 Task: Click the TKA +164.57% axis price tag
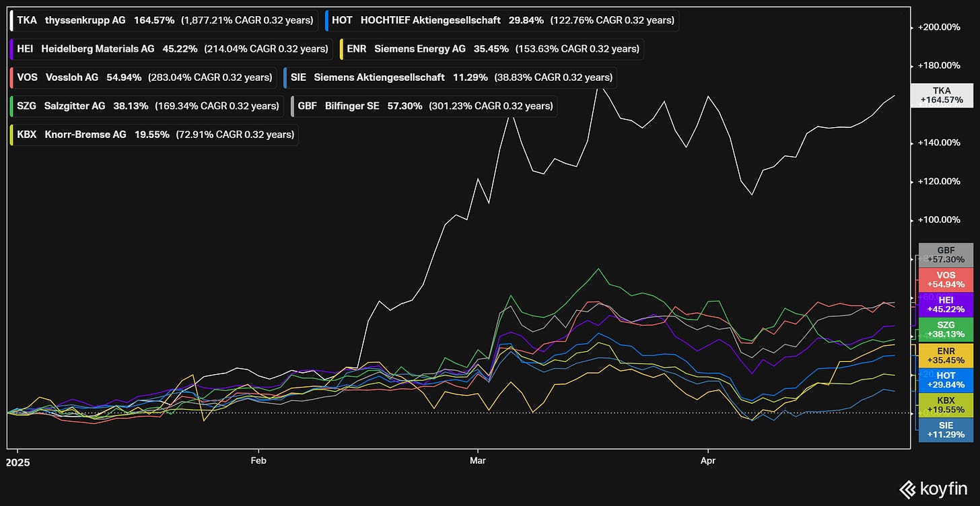942,95
